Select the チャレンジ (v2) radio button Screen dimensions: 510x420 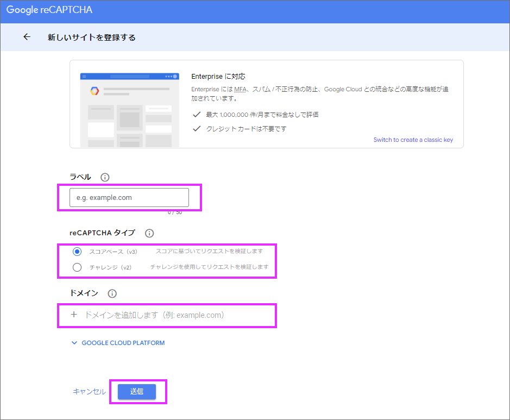click(x=77, y=267)
